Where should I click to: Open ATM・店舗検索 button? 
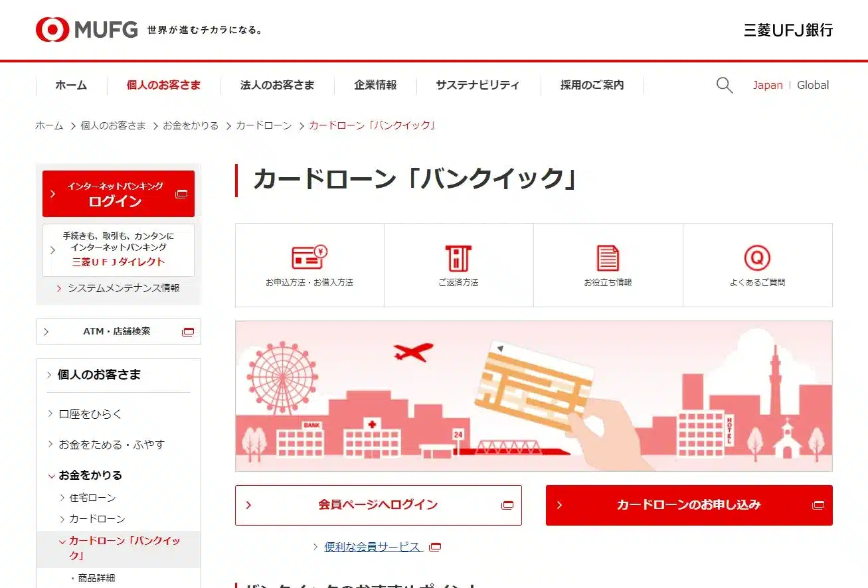(x=118, y=332)
